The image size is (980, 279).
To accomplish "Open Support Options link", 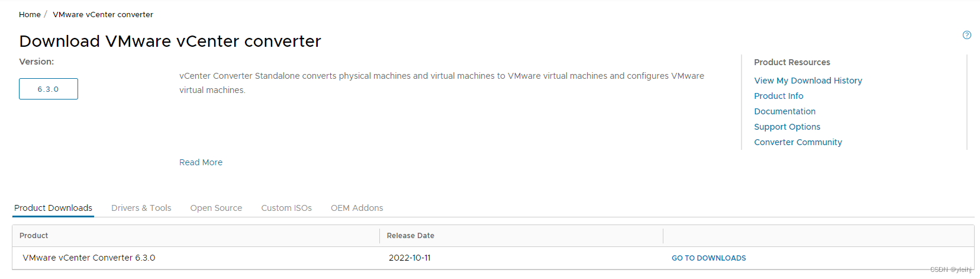I will [787, 127].
